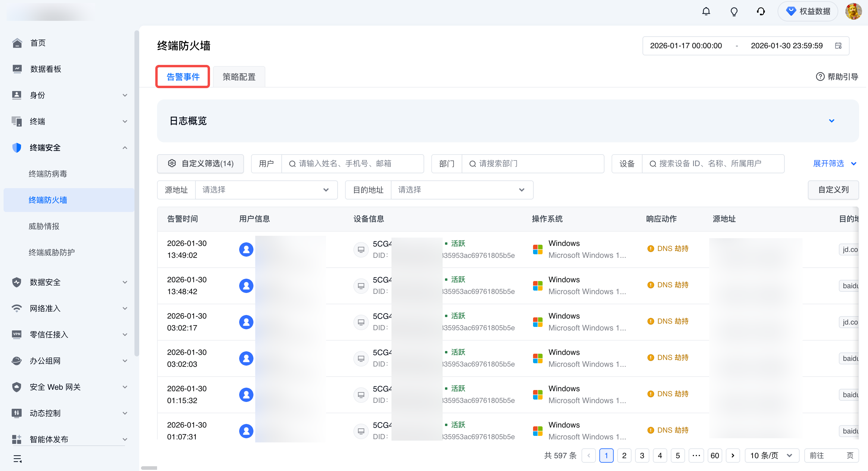This screenshot has height=471, width=868.
Task: Open 终端防病毒 submenu item
Action: pos(48,174)
